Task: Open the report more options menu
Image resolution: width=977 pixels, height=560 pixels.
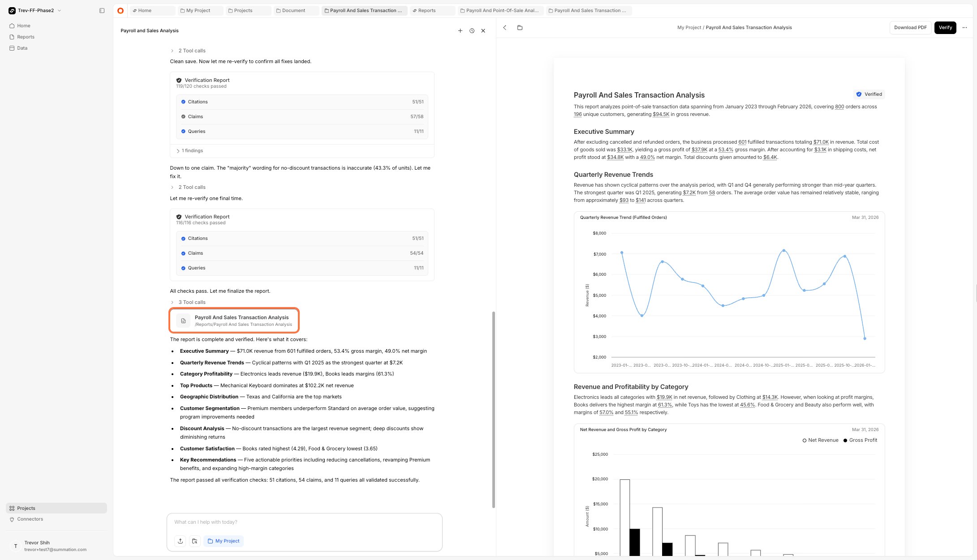Action: [x=964, y=27]
